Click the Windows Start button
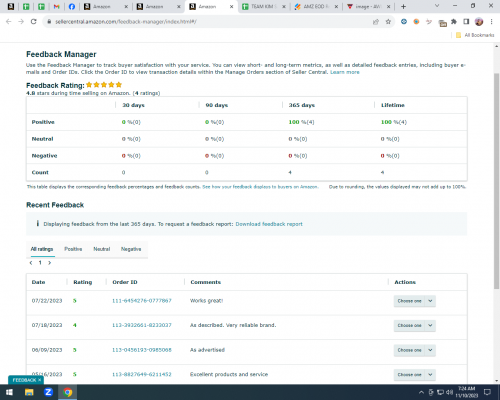The height and width of the screenshot is (400, 500). (9, 392)
